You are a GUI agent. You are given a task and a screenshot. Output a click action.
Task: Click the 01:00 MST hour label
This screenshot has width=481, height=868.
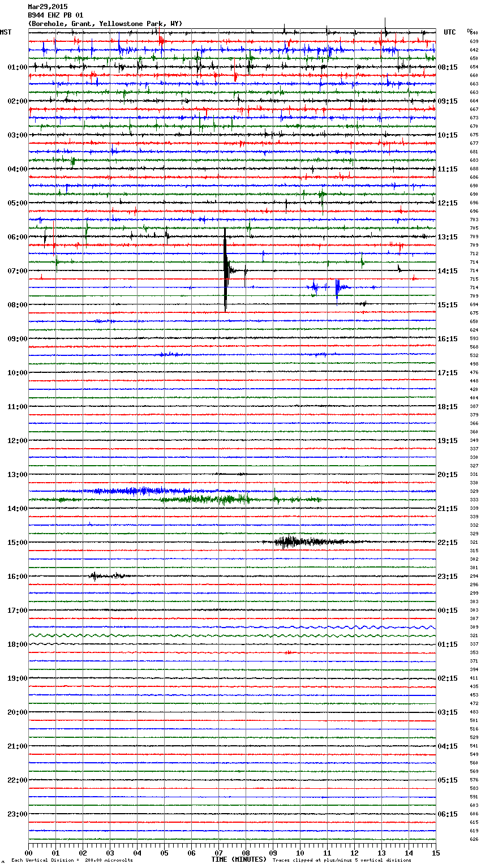(x=17, y=67)
